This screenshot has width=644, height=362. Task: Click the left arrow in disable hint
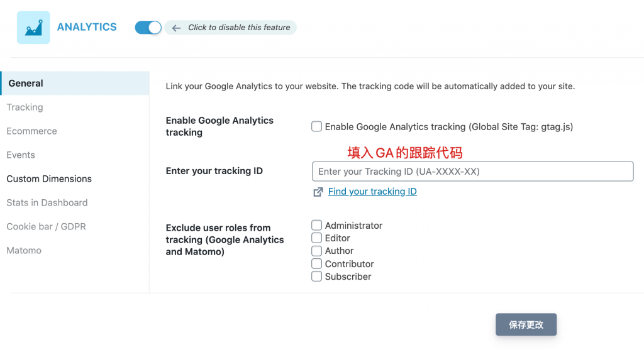tap(176, 28)
